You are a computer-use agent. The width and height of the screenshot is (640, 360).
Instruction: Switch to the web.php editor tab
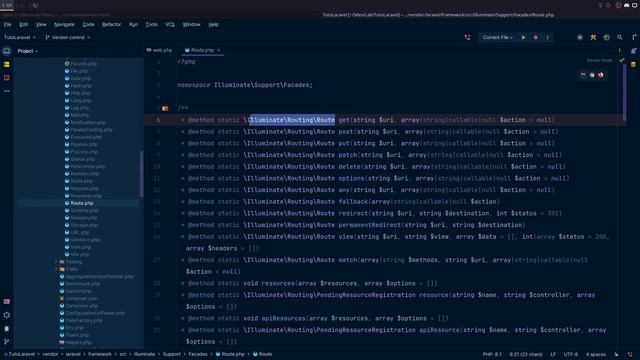tap(160, 50)
